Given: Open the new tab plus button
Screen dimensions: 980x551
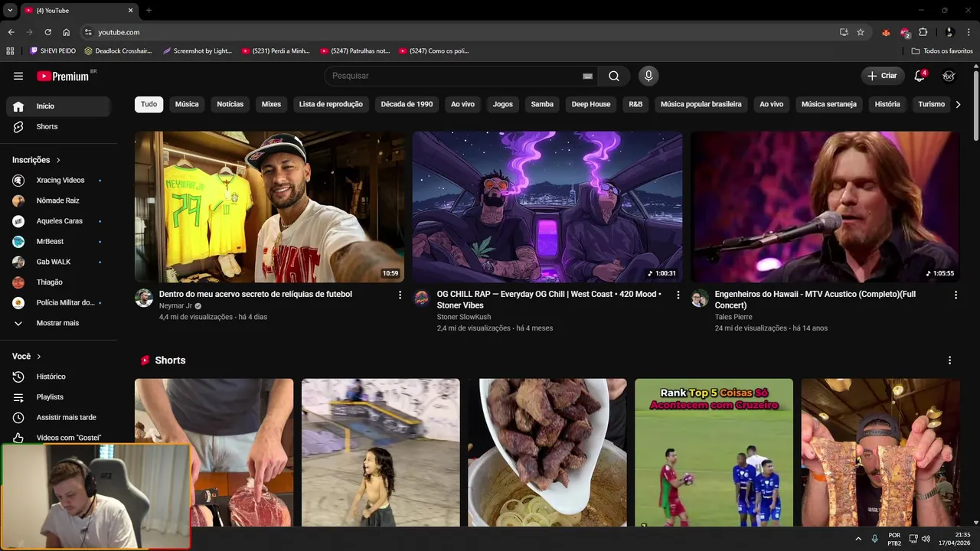Looking at the screenshot, I should point(149,10).
